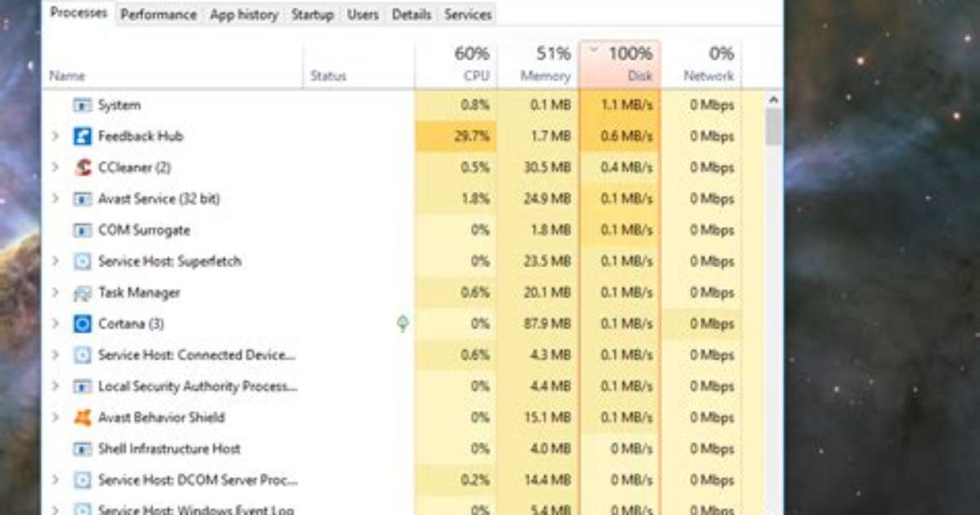The width and height of the screenshot is (980, 515).
Task: Select the Feedback Hub row name
Action: coord(141,136)
